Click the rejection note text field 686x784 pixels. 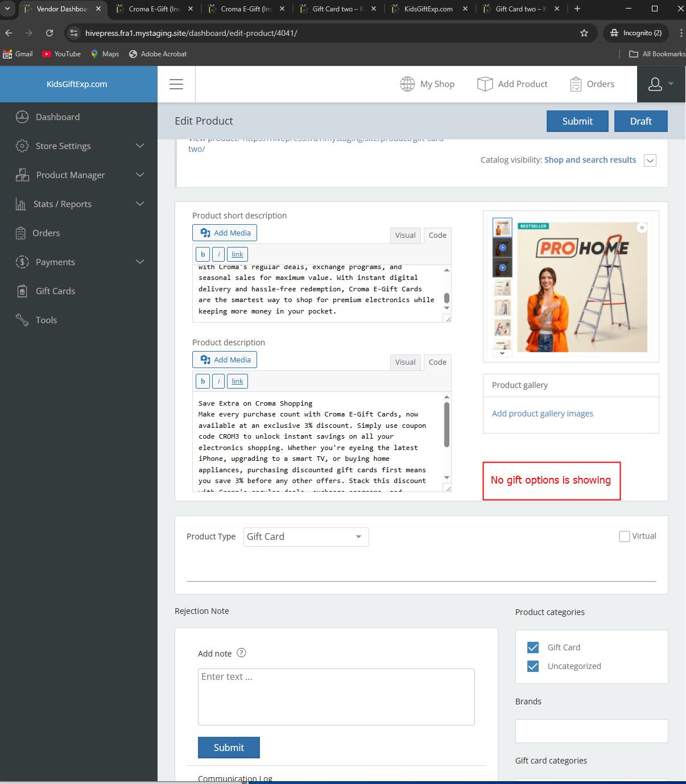[x=336, y=696]
